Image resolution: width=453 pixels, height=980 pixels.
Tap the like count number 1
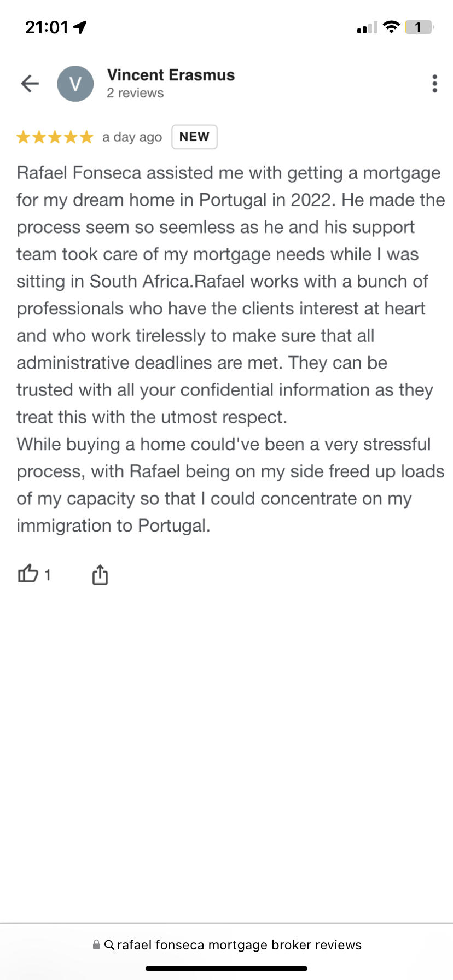(x=48, y=575)
